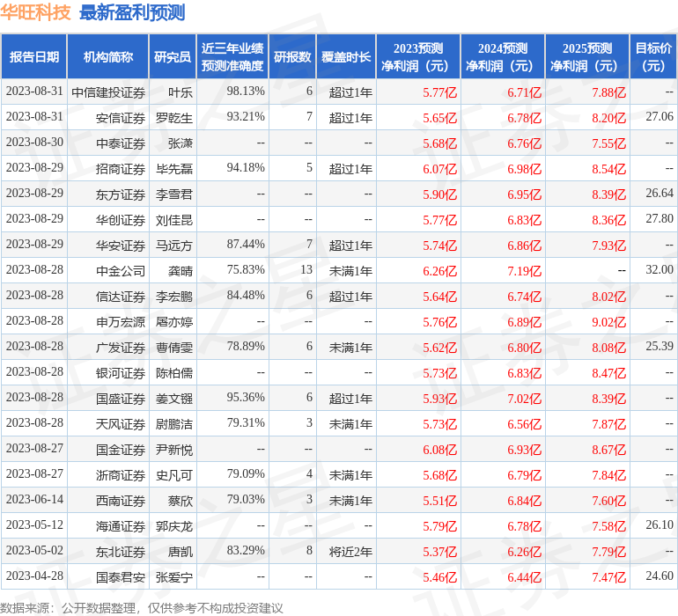Select institution 天风证券
This screenshot has width=678, height=616.
click(x=121, y=423)
